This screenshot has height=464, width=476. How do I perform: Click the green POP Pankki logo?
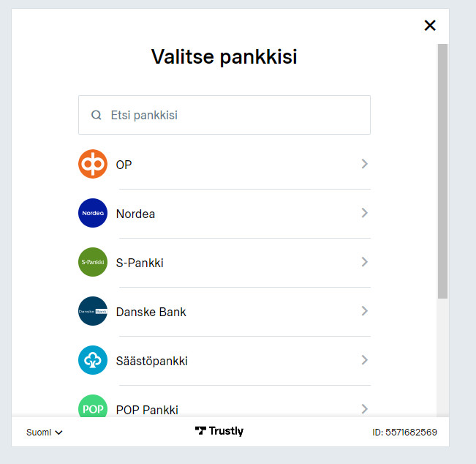93,406
